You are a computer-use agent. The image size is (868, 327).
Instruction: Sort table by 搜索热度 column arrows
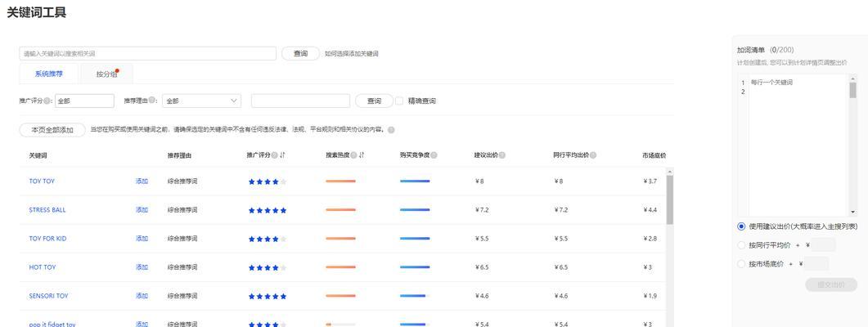tap(362, 155)
